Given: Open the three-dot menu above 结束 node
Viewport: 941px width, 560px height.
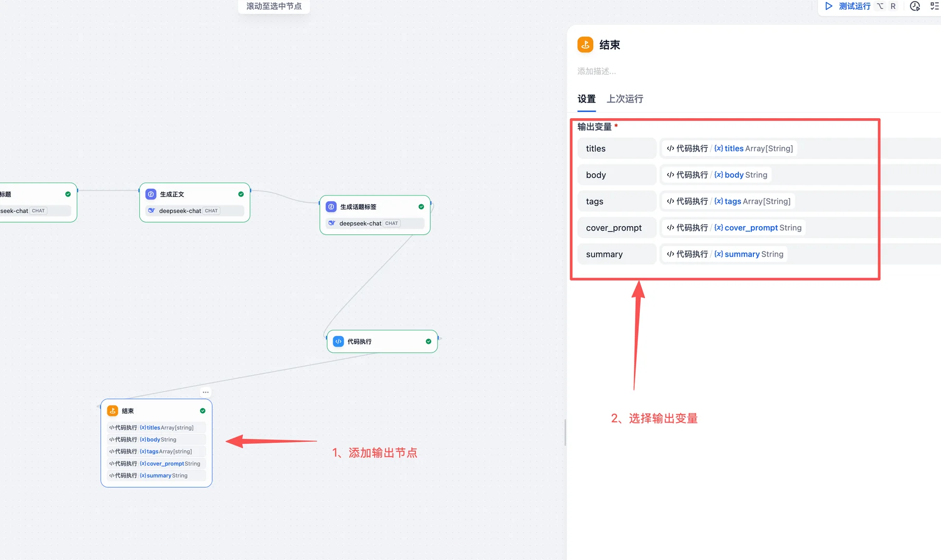Looking at the screenshot, I should coord(206,392).
